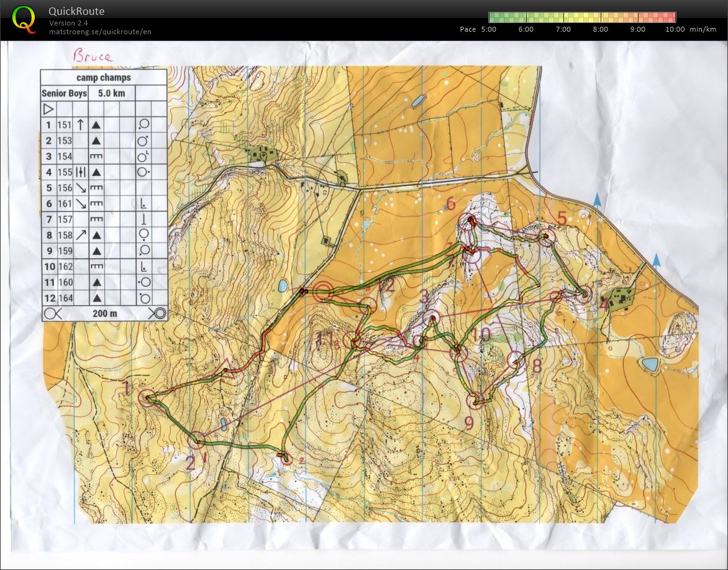The image size is (728, 570).
Task: Click control circle 5 on the map
Action: (546, 237)
